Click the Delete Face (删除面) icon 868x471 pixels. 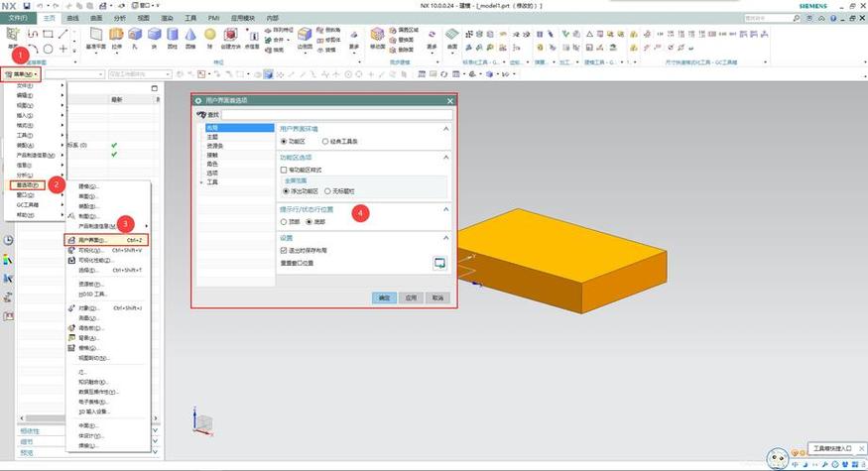[393, 50]
